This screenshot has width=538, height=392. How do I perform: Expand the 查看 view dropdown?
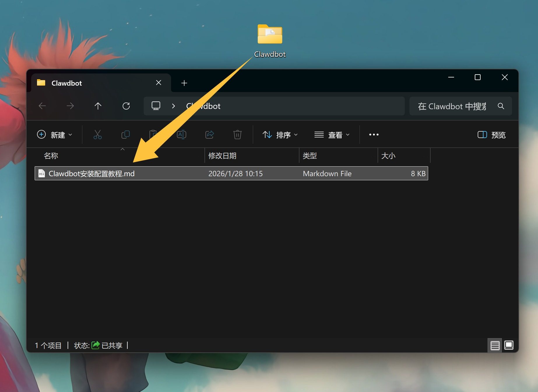[x=332, y=135]
